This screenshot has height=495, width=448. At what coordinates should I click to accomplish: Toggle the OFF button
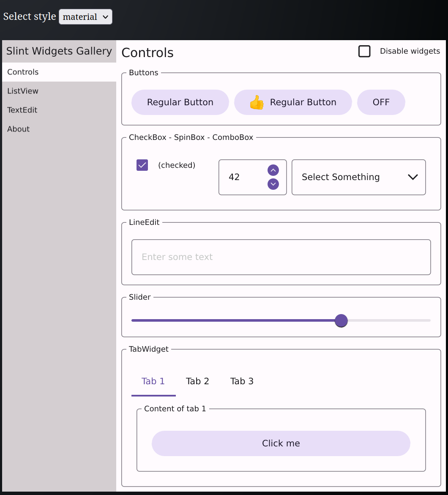381,102
